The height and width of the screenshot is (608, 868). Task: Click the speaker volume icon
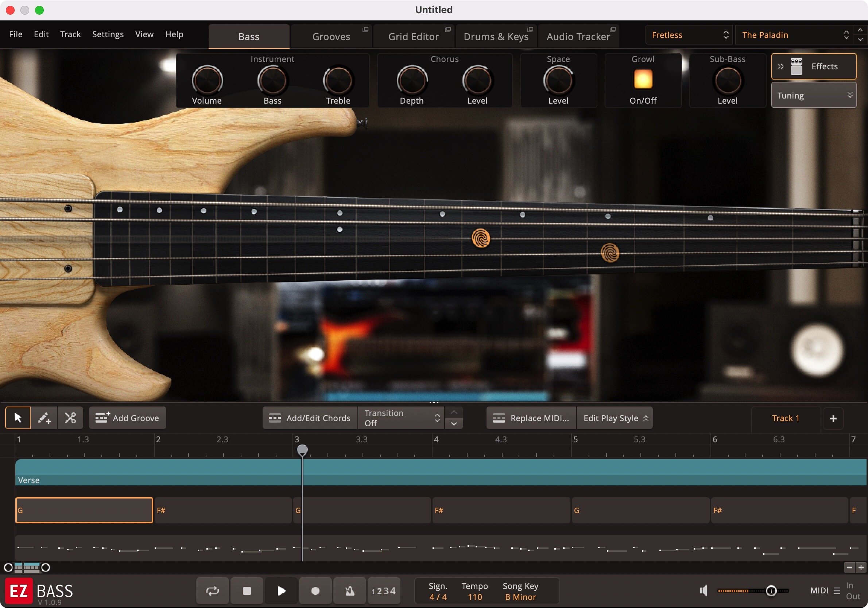click(x=704, y=590)
